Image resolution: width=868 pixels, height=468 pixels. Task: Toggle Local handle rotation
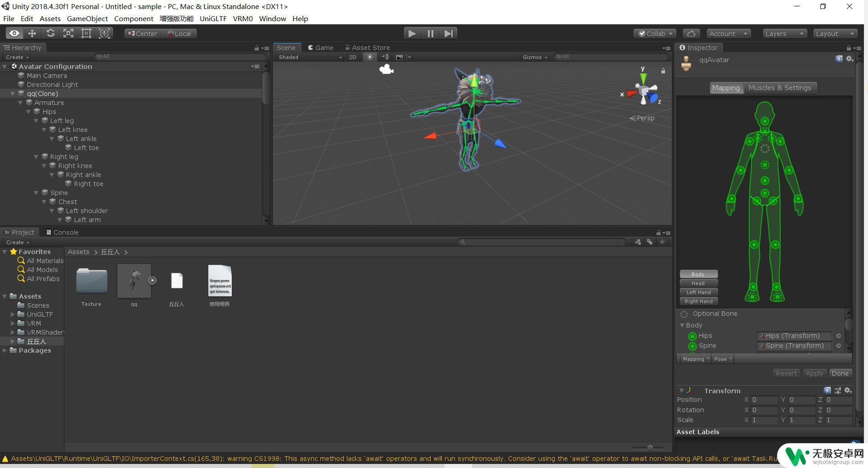(179, 34)
